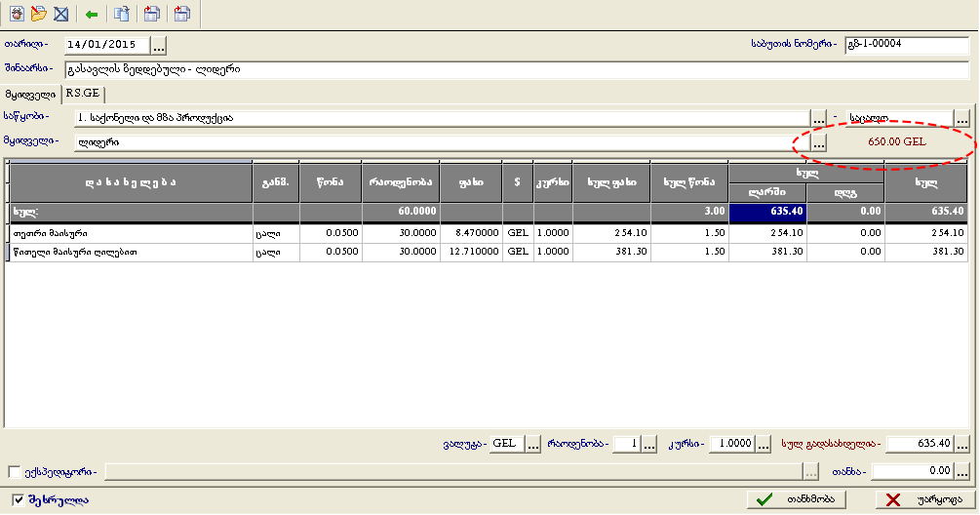Click სულ ფასი cell 381.30
Image resolution: width=980 pixels, height=515 pixels.
pos(611,252)
